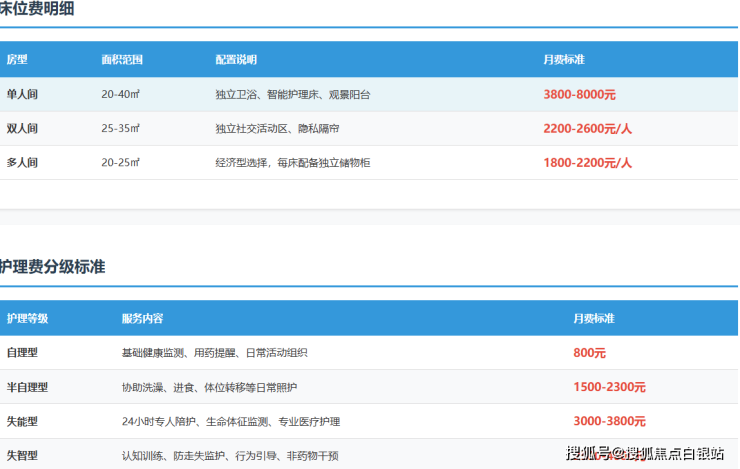
Task: Click the 失能型 care level label
Action: pyautogui.click(x=22, y=421)
